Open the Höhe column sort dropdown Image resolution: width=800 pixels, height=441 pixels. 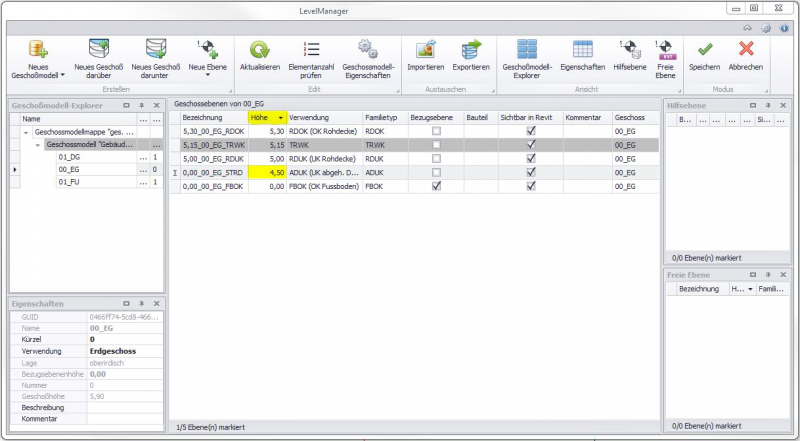pos(280,118)
